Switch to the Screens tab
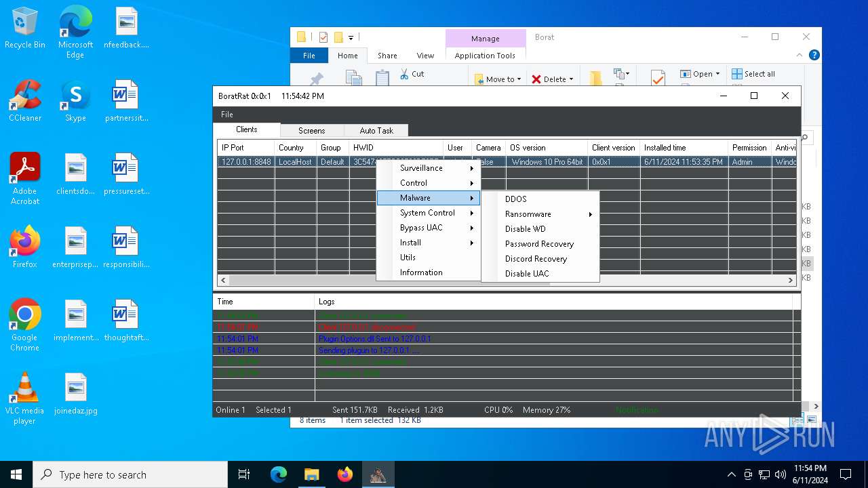Screen dimensions: 868x488 tap(312, 130)
